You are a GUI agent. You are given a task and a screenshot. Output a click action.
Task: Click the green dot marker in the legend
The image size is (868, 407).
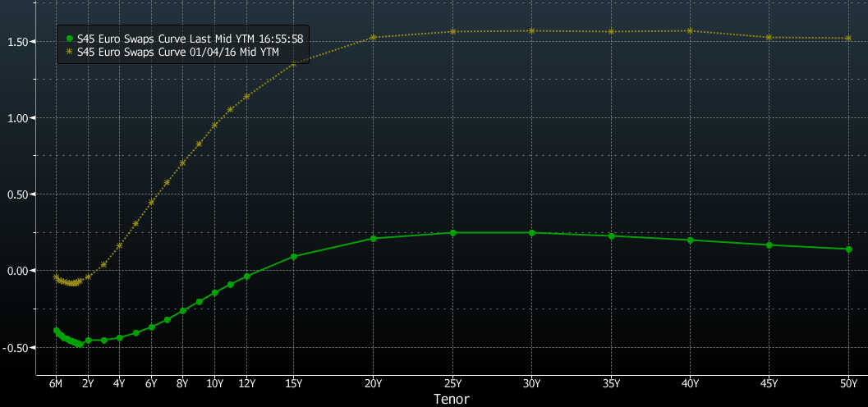point(69,39)
